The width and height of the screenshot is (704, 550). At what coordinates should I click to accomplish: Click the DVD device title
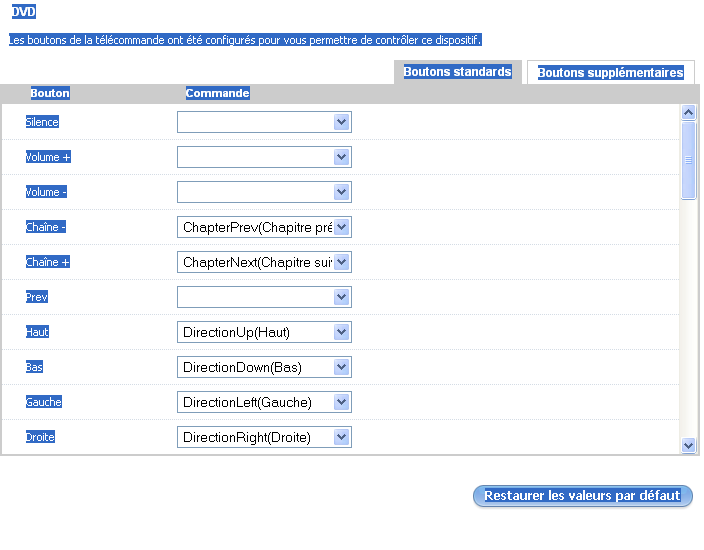click(x=23, y=12)
